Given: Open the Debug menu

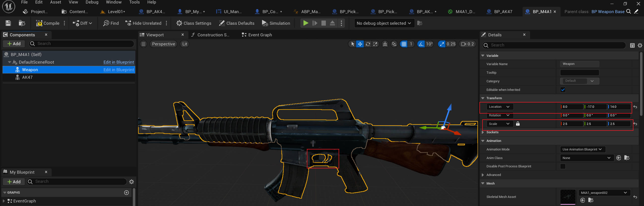Looking at the screenshot, I should pos(92,2).
